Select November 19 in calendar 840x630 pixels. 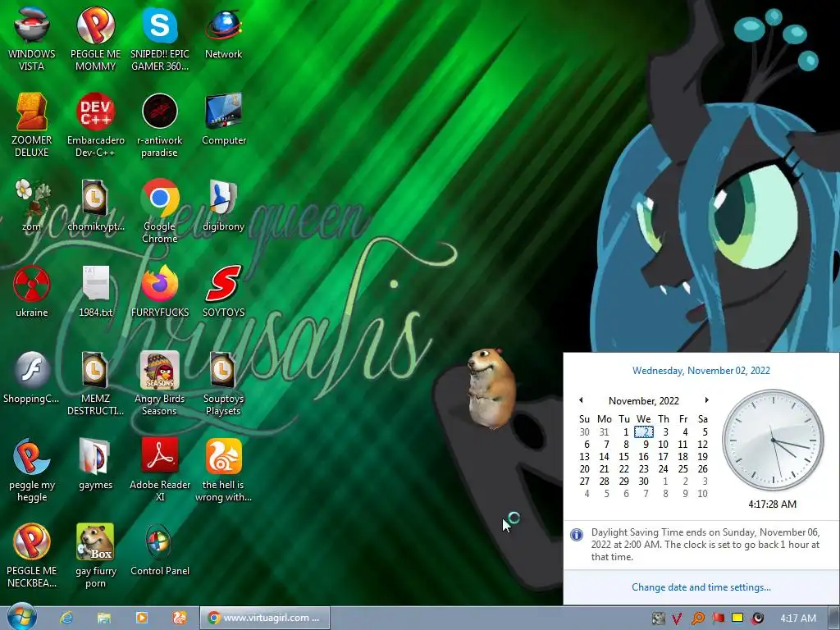[702, 456]
